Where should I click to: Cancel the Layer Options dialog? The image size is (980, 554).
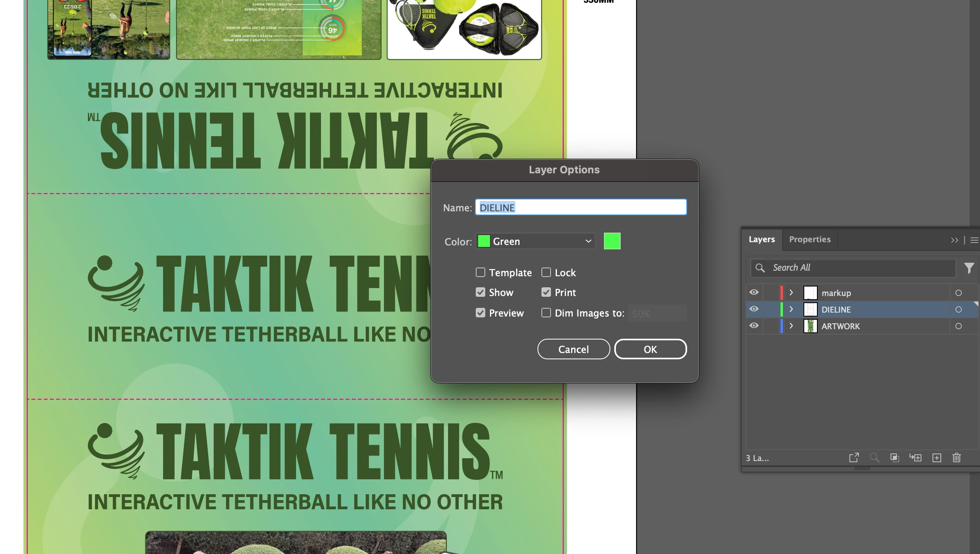573,349
